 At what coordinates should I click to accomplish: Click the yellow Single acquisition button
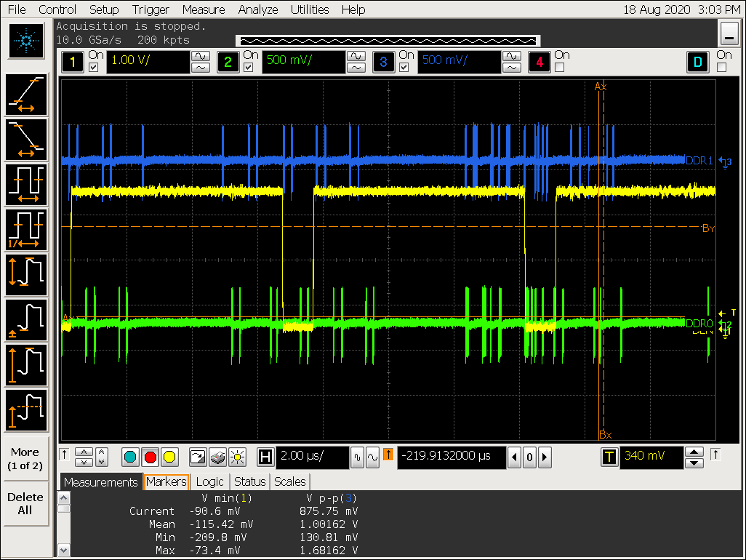point(169,457)
